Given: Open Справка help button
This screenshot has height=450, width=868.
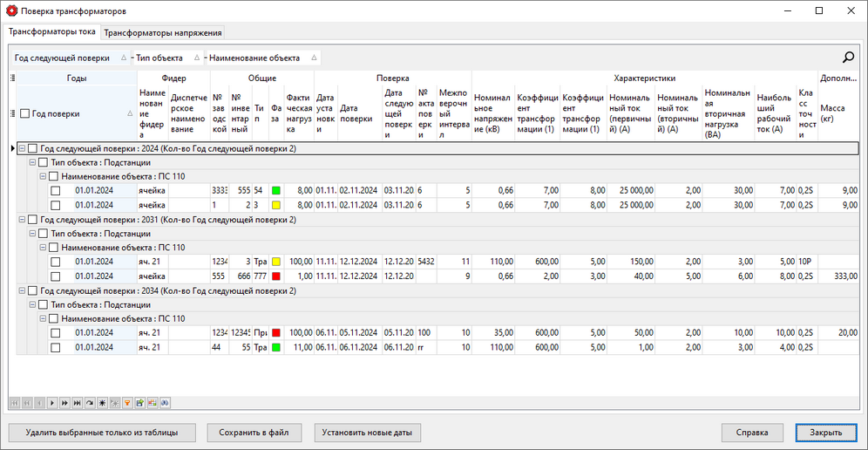Looking at the screenshot, I should tap(752, 433).
